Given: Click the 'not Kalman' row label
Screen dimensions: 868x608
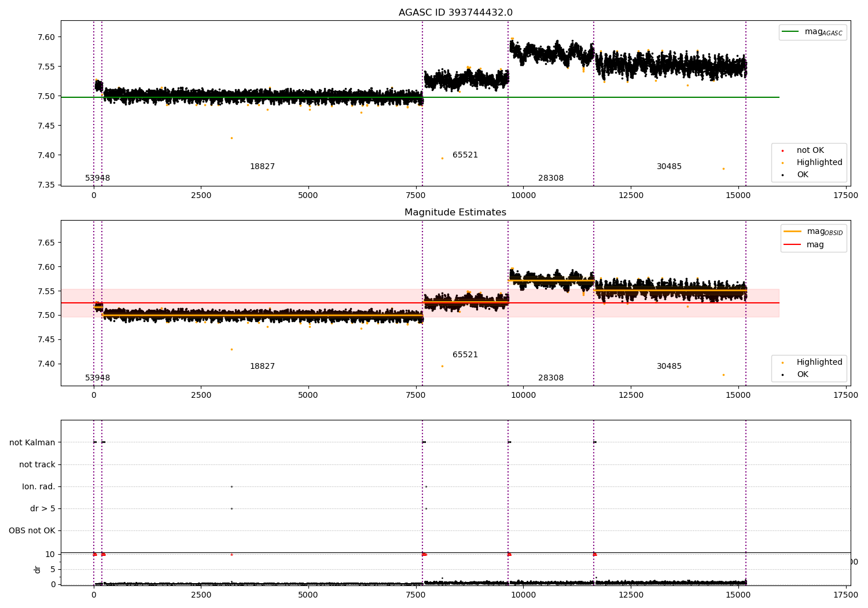Looking at the screenshot, I should (32, 443).
